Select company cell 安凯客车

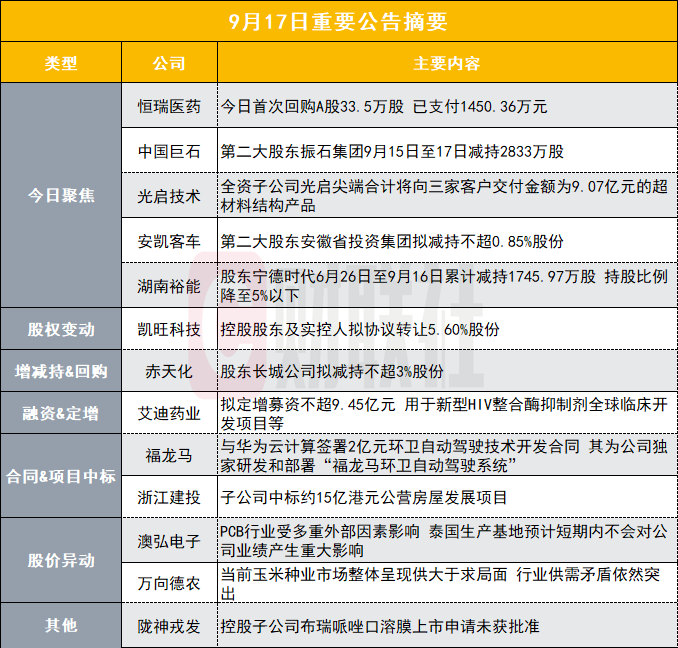169,241
